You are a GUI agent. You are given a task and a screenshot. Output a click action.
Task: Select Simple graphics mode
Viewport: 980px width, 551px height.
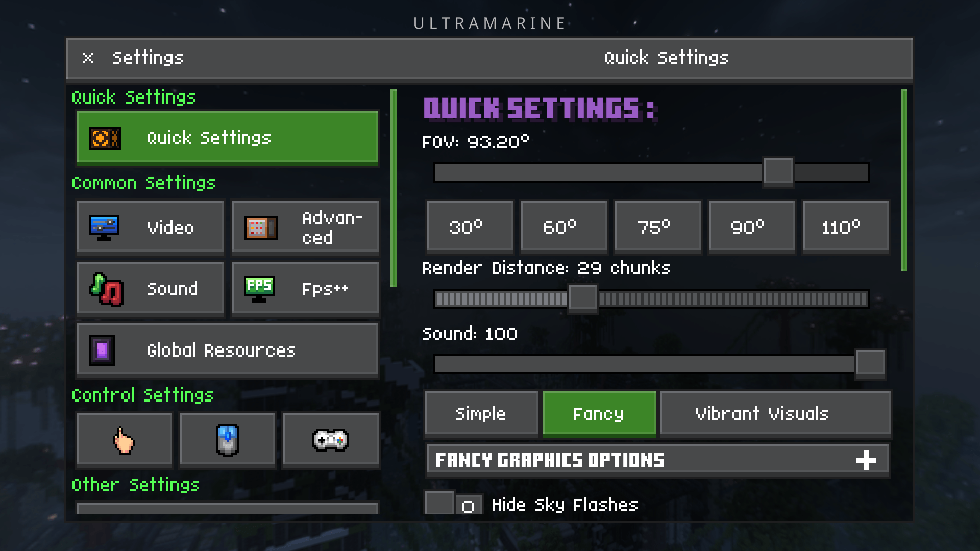tap(480, 413)
